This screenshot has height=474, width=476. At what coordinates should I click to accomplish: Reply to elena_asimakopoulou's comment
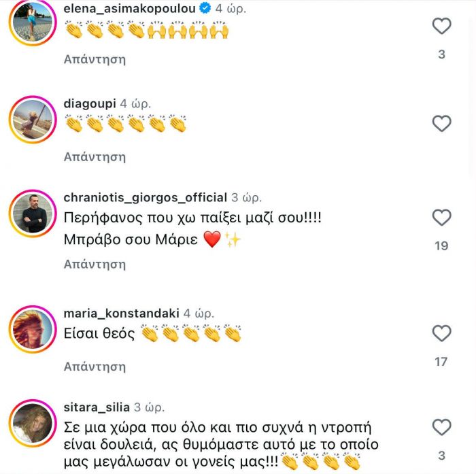coord(95,59)
